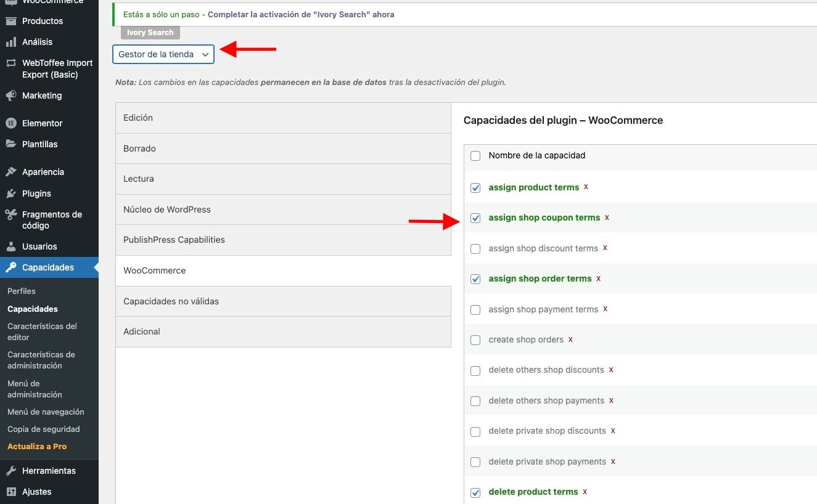Uncheck delete product terms checkbox
The width and height of the screenshot is (817, 504).
[x=475, y=493]
